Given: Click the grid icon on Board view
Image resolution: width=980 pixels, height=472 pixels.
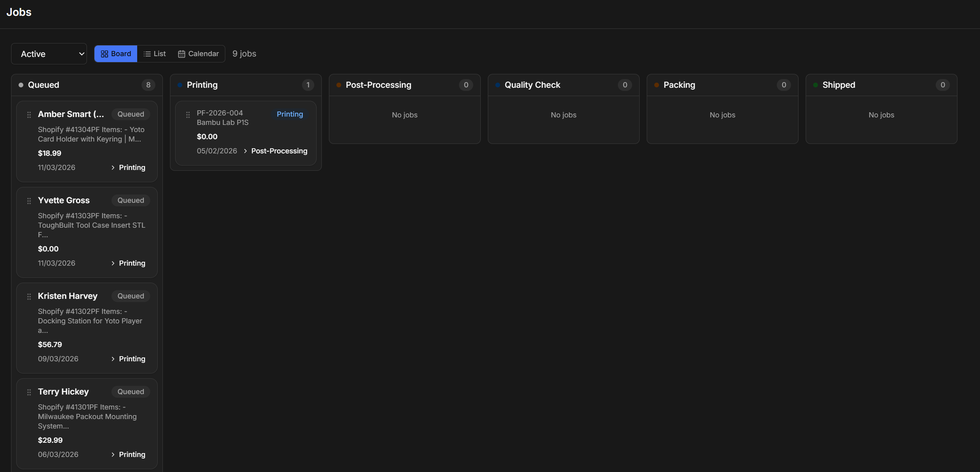Looking at the screenshot, I should tap(104, 54).
